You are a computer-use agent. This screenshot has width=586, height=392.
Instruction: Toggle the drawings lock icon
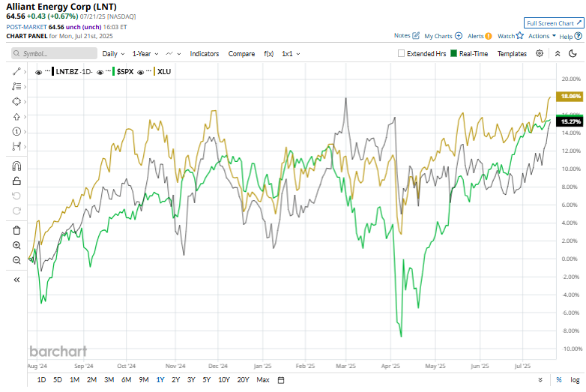tap(16, 181)
